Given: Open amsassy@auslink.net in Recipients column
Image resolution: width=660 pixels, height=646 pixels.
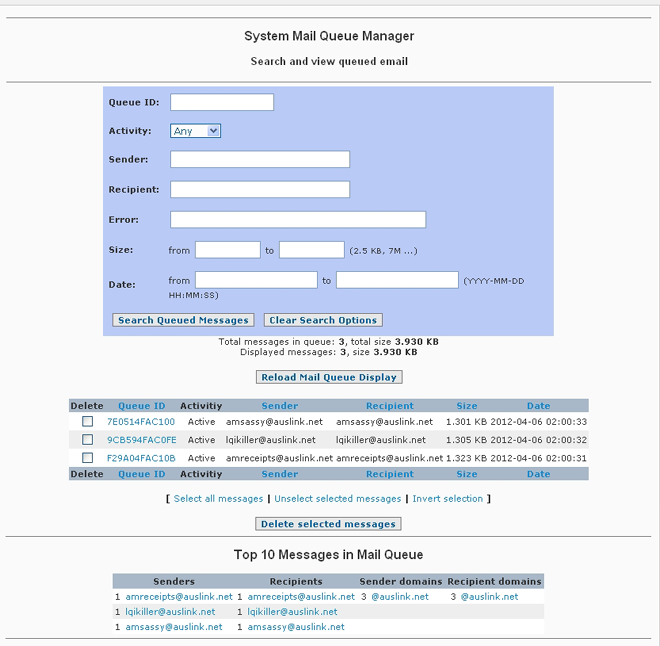Looking at the screenshot, I should tap(296, 627).
